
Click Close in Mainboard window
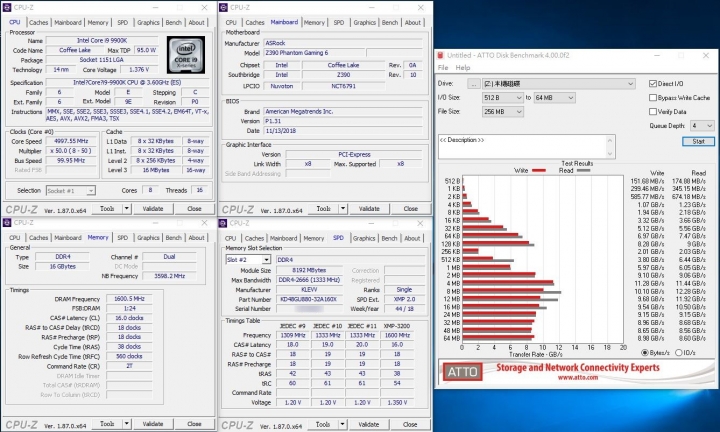click(411, 208)
